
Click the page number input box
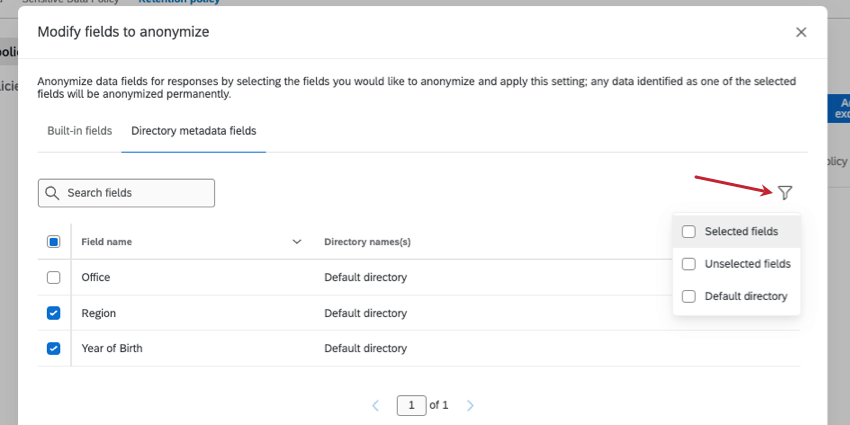point(411,405)
